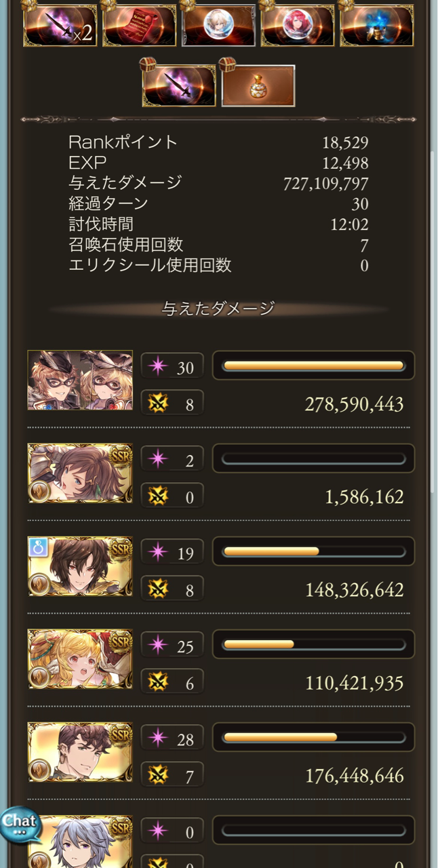
Task: Select the red scroll loot item
Action: click(x=139, y=26)
